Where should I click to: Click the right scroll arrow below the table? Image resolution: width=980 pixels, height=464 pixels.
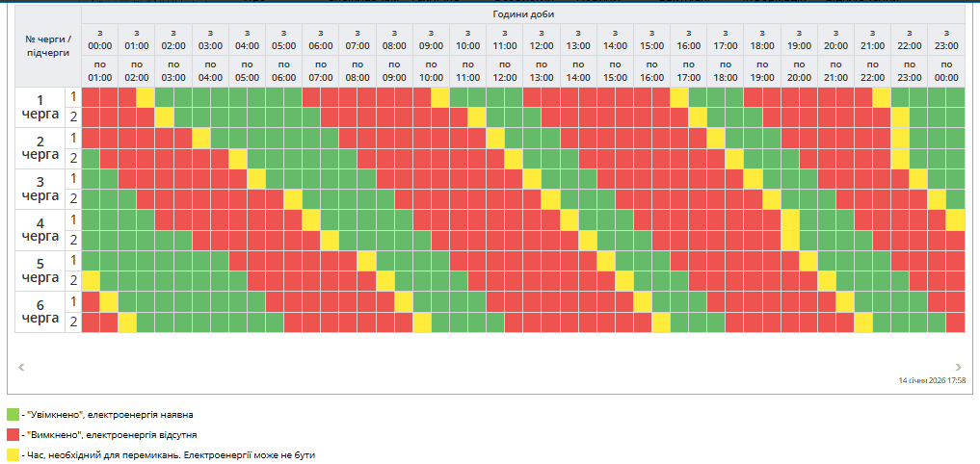pos(958,367)
